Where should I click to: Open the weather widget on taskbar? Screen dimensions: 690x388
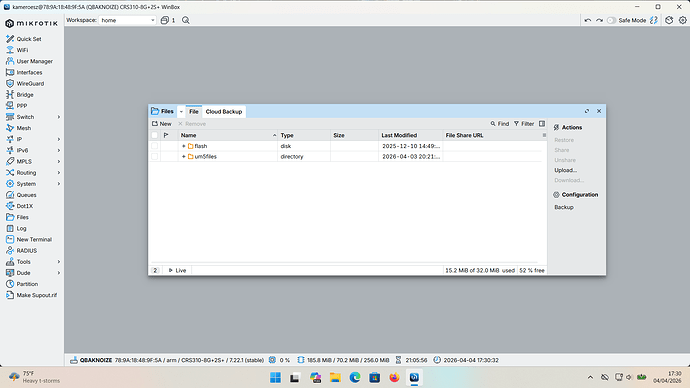pyautogui.click(x=34, y=377)
